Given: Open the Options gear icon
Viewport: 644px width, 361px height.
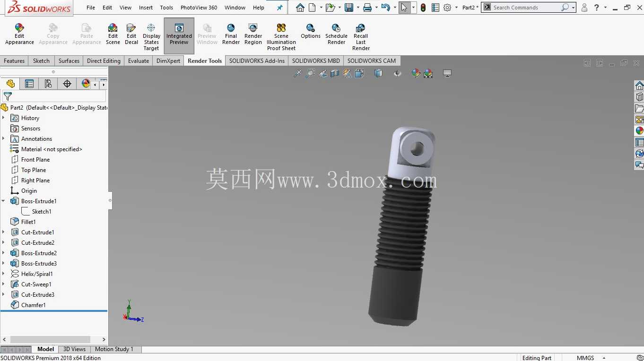Looking at the screenshot, I should tap(447, 8).
